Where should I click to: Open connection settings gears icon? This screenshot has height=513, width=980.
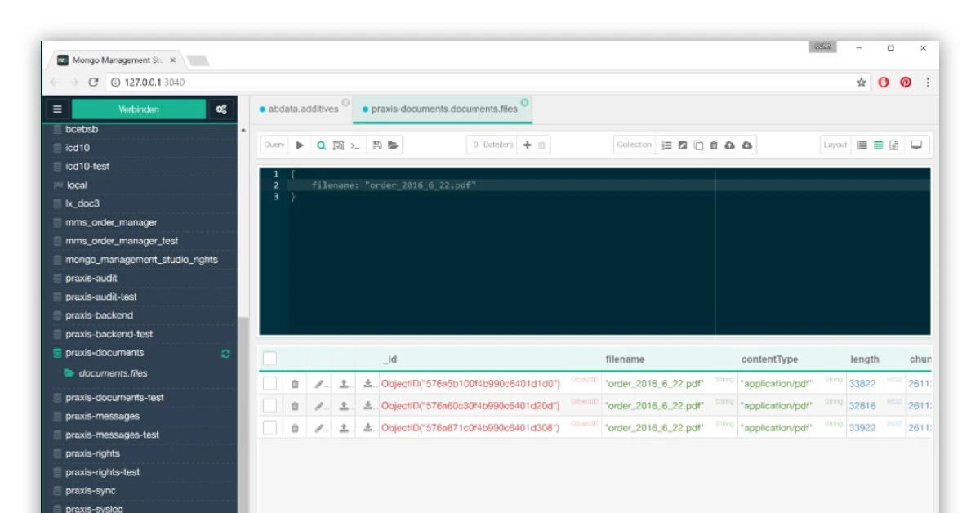pyautogui.click(x=221, y=109)
